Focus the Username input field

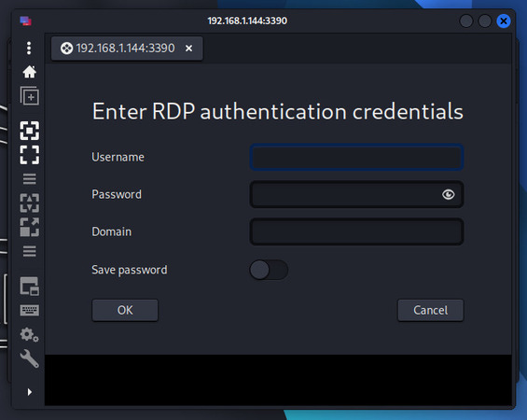coord(356,157)
